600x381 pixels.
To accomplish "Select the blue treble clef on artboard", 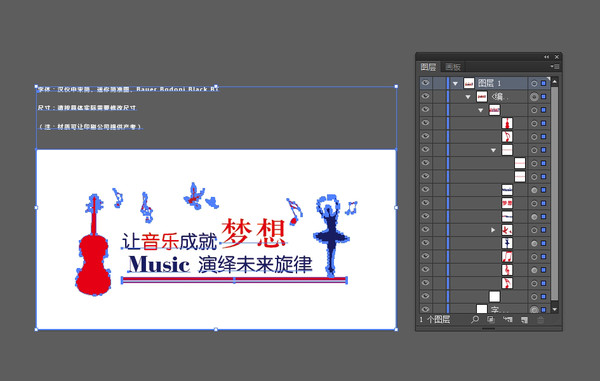I will (x=146, y=208).
